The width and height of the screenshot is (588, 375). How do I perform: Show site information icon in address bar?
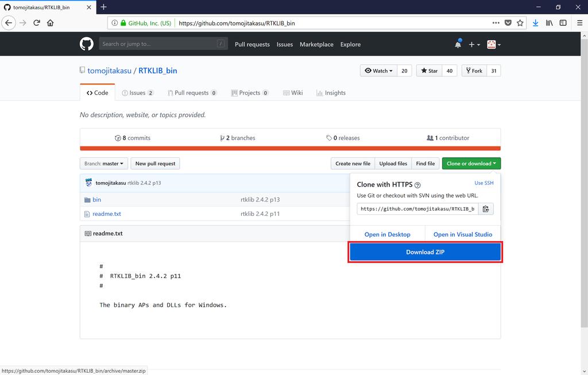[x=115, y=23]
